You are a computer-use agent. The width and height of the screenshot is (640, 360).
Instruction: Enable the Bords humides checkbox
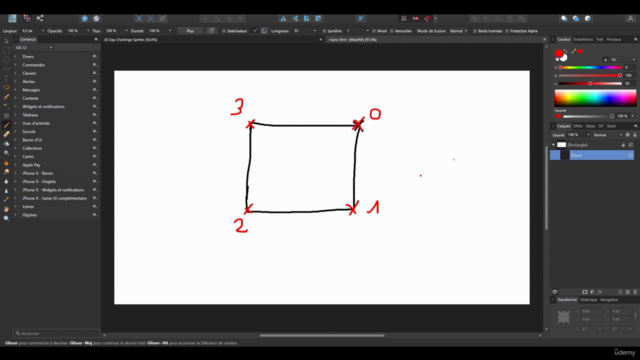(x=475, y=31)
